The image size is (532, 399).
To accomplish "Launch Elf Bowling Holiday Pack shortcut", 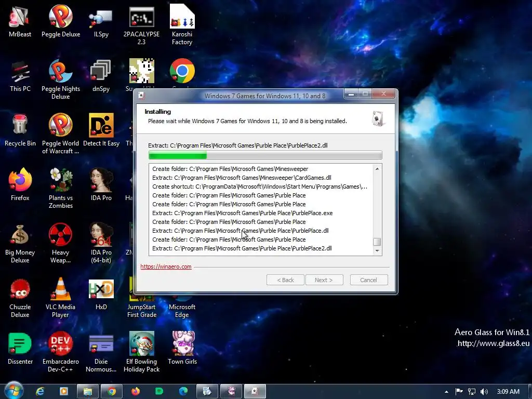I will pos(141,352).
